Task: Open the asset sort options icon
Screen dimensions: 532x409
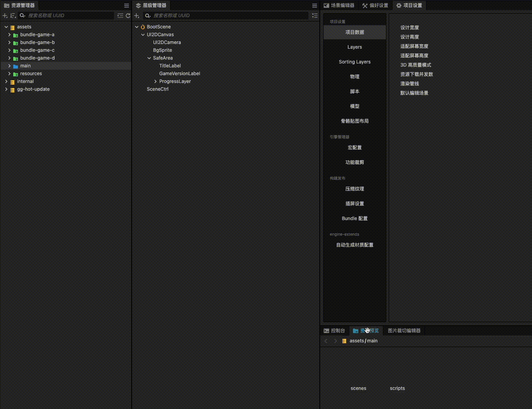Action: (x=13, y=16)
